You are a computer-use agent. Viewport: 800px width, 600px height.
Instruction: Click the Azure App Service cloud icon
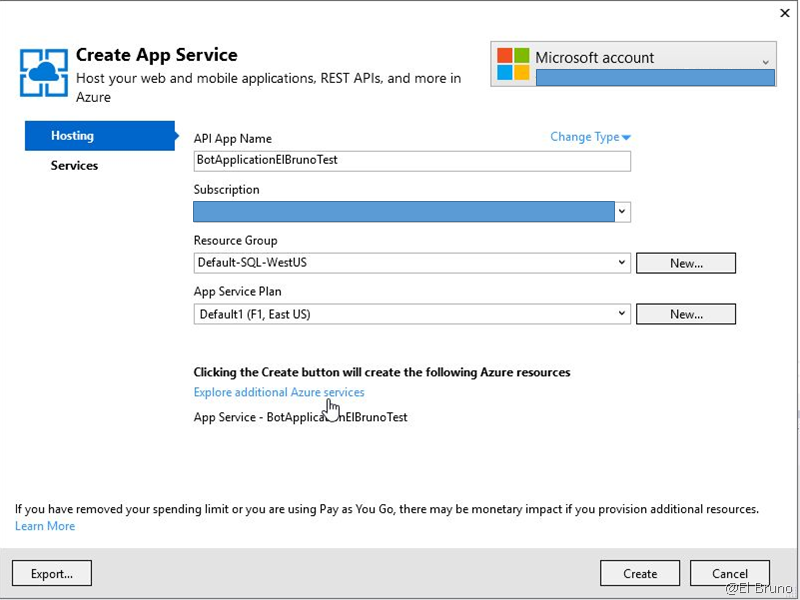44,71
